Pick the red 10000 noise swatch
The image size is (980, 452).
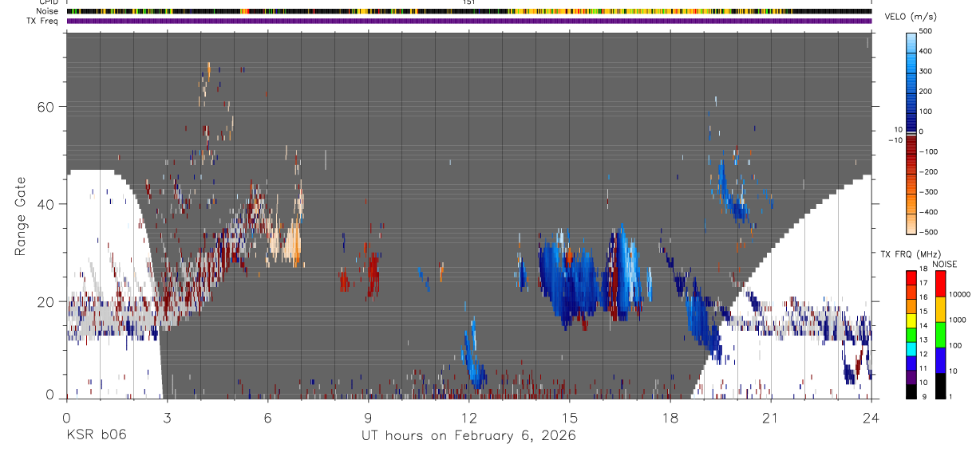[x=939, y=284]
